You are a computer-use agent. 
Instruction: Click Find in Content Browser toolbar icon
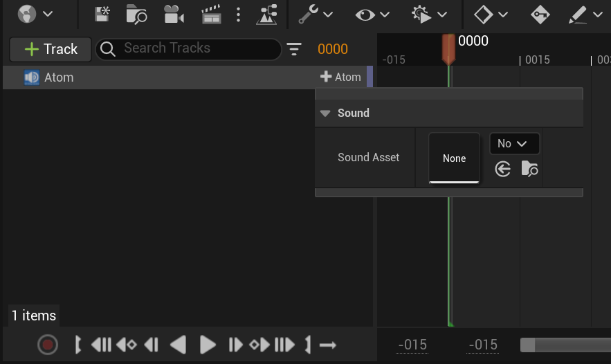136,14
